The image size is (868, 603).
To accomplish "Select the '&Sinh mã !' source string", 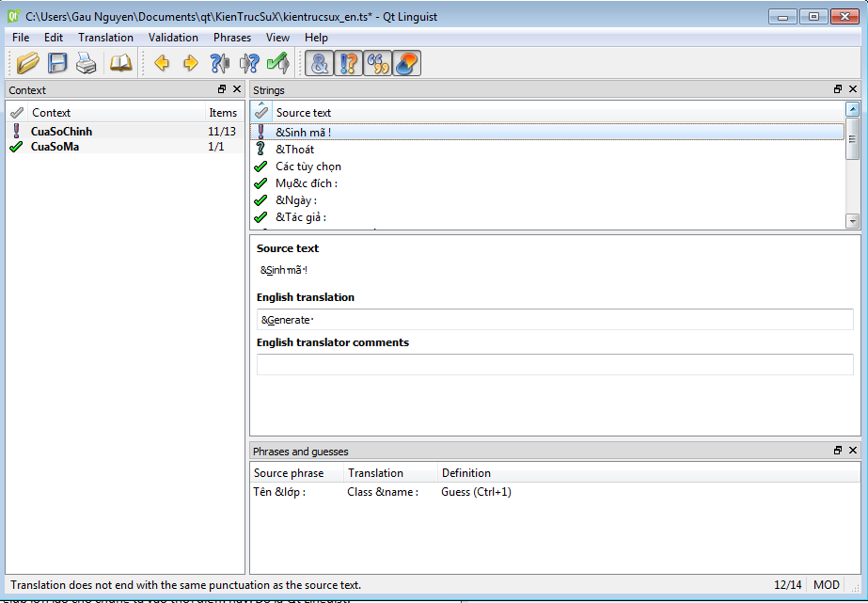I will (303, 133).
